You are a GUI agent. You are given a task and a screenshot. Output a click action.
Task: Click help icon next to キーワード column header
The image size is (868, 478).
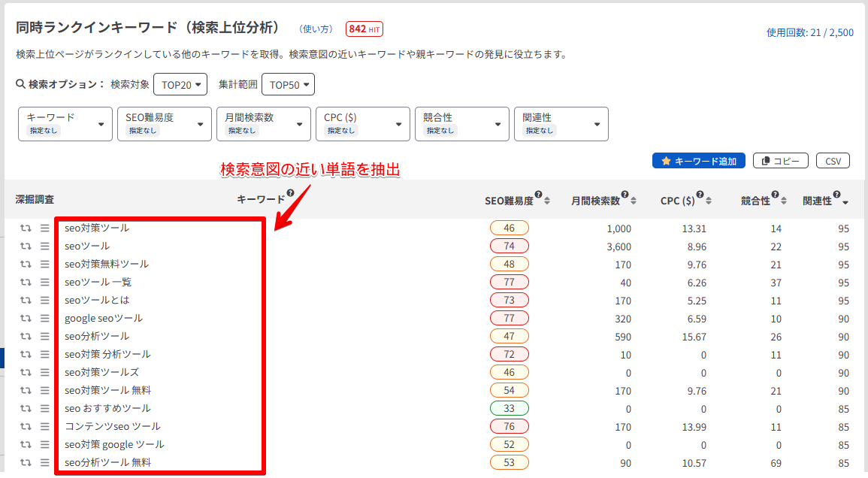290,194
